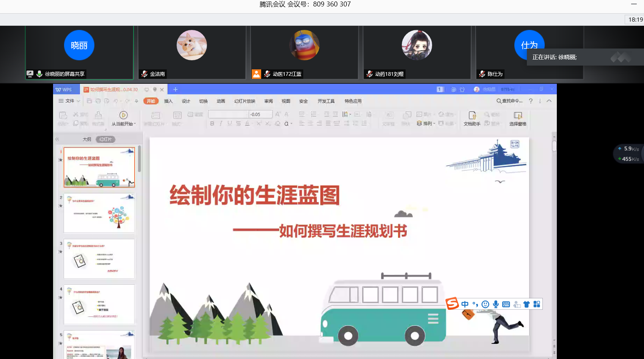
Task: Click the Sogou voice input microphone
Action: pyautogui.click(x=495, y=304)
